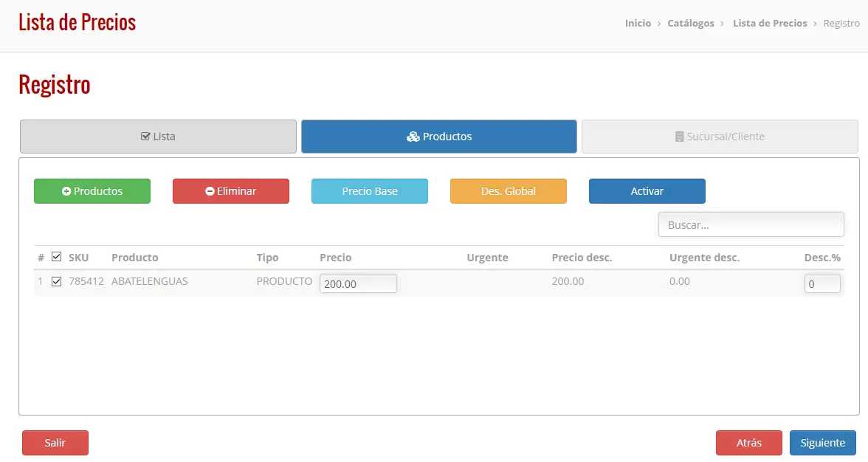Image resolution: width=868 pixels, height=462 pixels.
Task: Click the Precio desc. column header
Action: click(582, 258)
